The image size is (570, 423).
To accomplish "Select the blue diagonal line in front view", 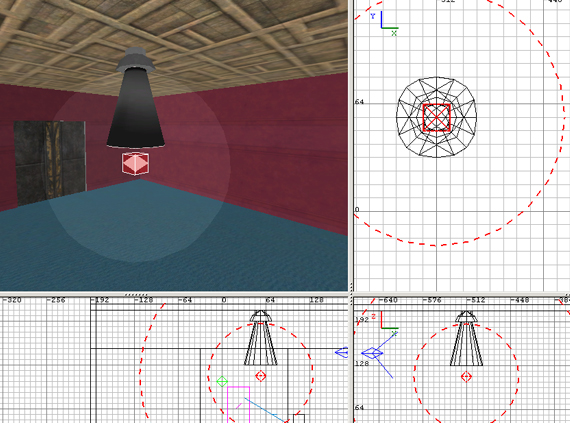I will point(265,410).
